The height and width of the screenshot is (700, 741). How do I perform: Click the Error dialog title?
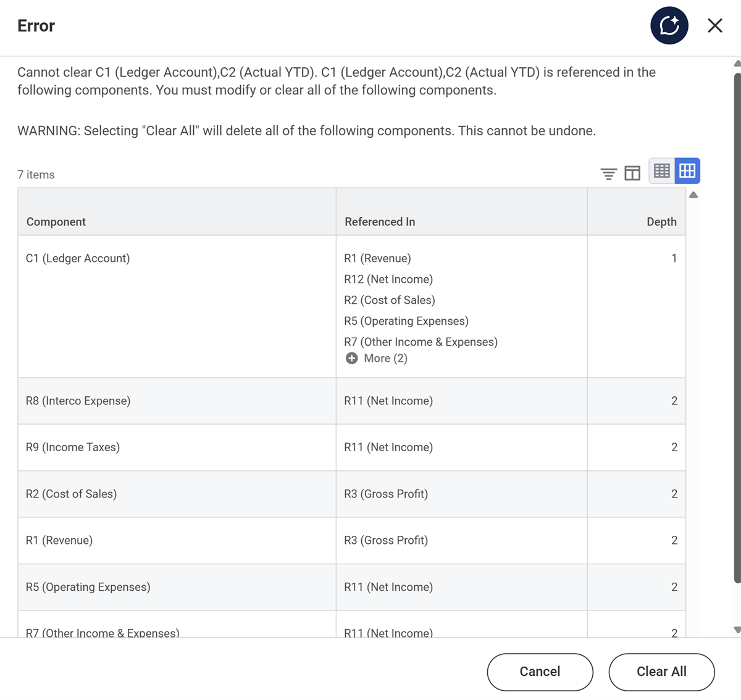[x=36, y=26]
